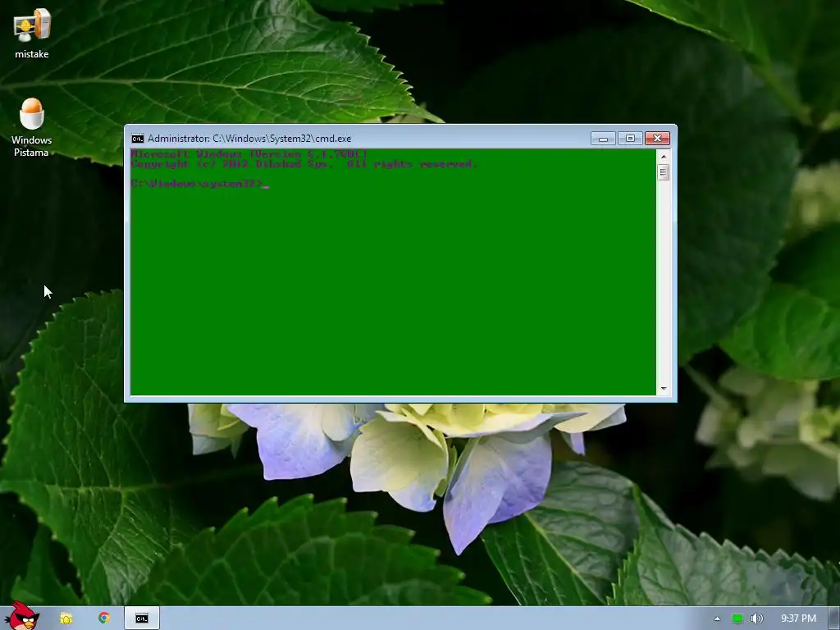The height and width of the screenshot is (630, 840).
Task: Click the green tray status icon
Action: click(737, 619)
